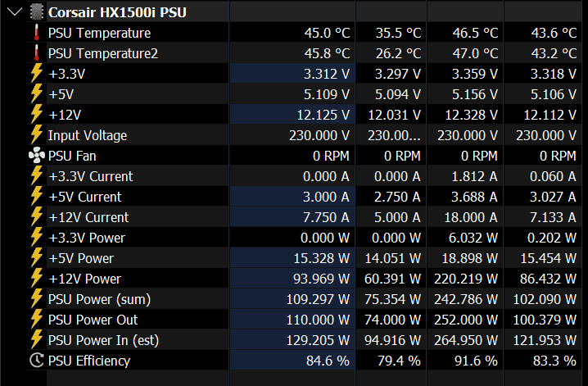Select the +5V sensor label
The width and height of the screenshot is (588, 386).
(x=61, y=94)
